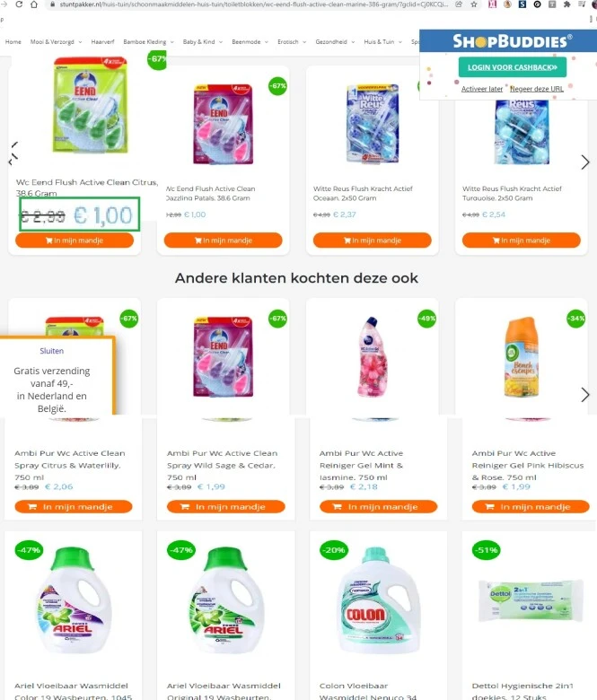Expand the Mooi & Verzorgd menu
The image size is (597, 700).
click(x=56, y=42)
